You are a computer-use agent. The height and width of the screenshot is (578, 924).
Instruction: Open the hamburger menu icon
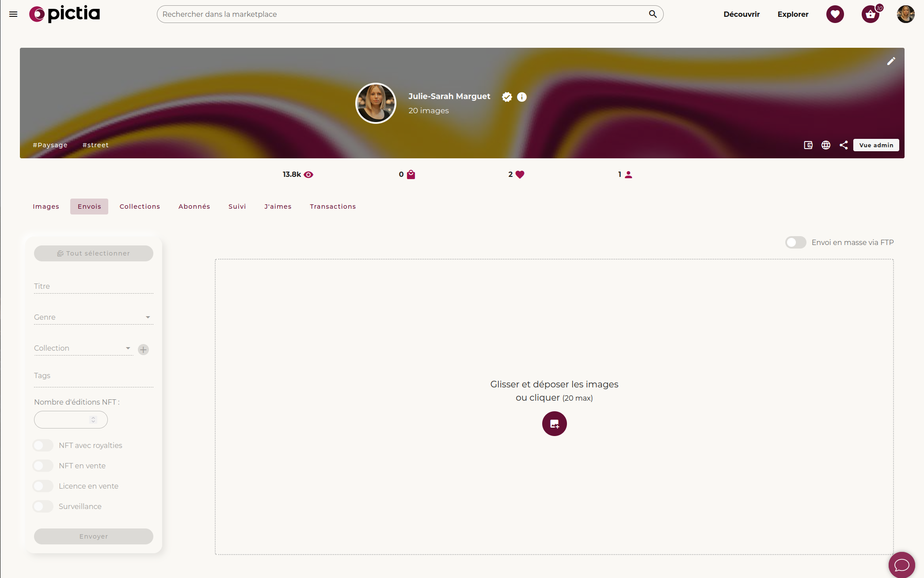[13, 14]
